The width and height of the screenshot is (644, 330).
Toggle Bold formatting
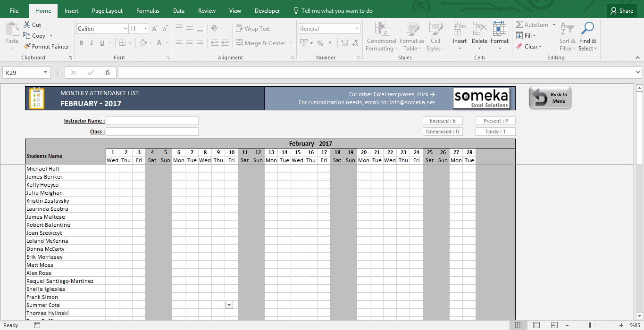point(81,43)
